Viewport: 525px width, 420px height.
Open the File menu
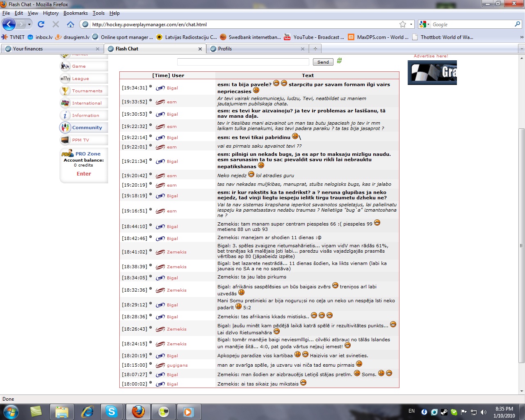coord(6,13)
